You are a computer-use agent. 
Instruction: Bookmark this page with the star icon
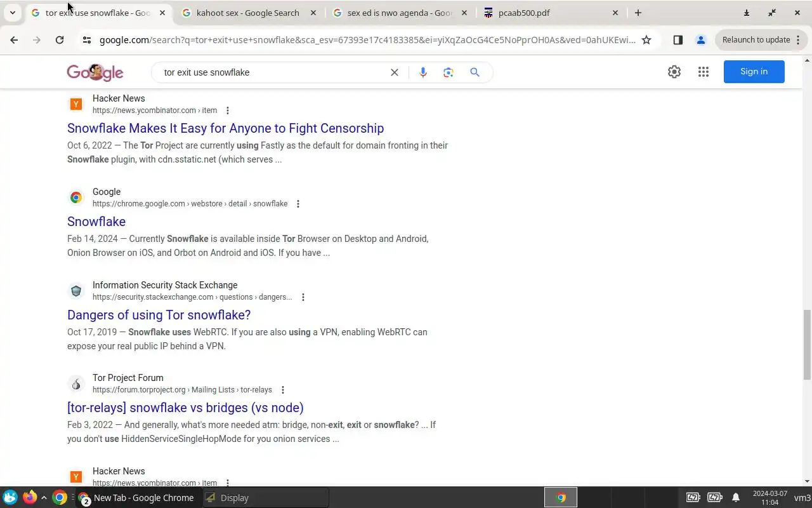[x=646, y=39]
